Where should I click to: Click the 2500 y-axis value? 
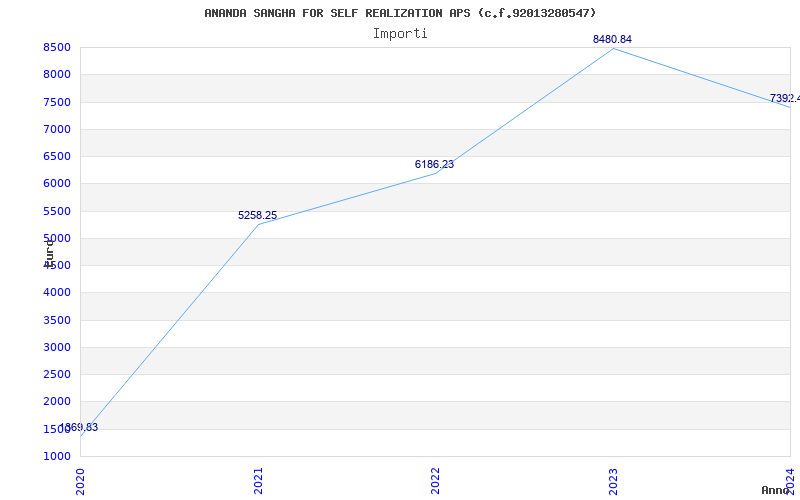point(57,374)
